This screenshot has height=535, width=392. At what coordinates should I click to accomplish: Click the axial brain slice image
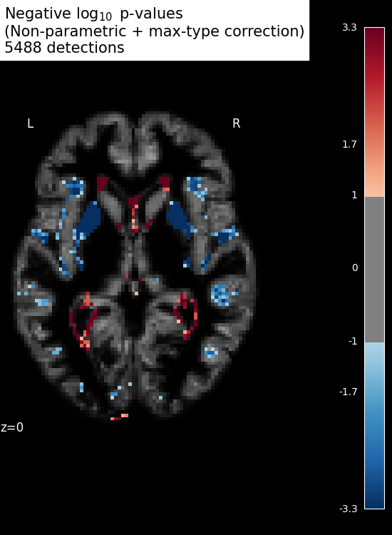point(135,266)
